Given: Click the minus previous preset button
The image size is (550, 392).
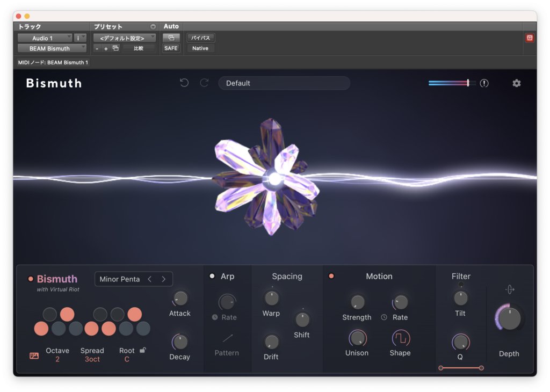Looking at the screenshot, I should click(97, 48).
